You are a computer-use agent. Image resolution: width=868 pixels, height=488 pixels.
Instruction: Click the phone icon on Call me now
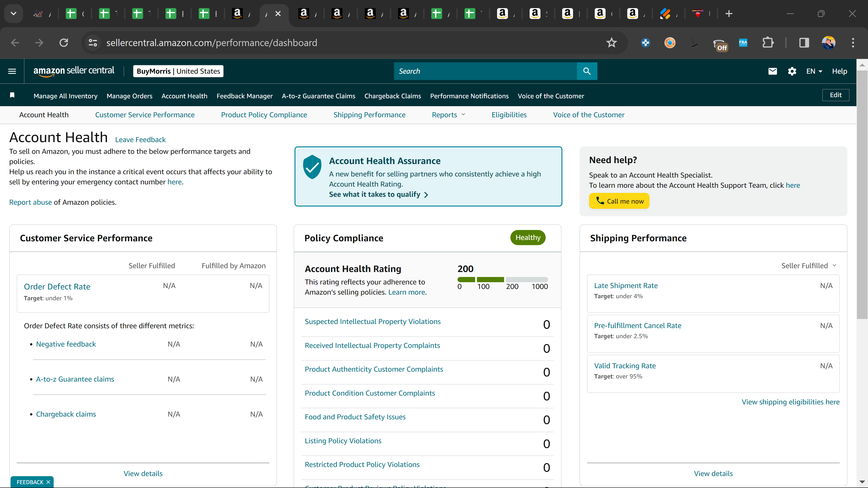(x=600, y=200)
